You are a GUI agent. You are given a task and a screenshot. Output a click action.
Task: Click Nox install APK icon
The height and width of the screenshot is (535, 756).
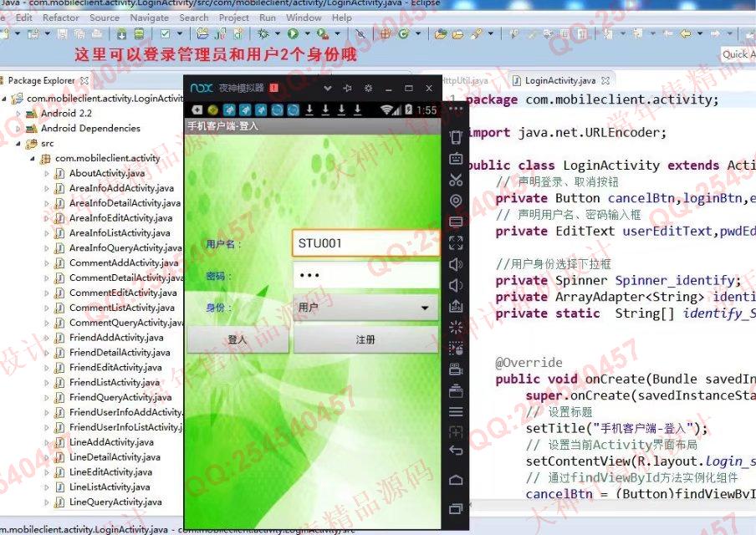point(456,306)
